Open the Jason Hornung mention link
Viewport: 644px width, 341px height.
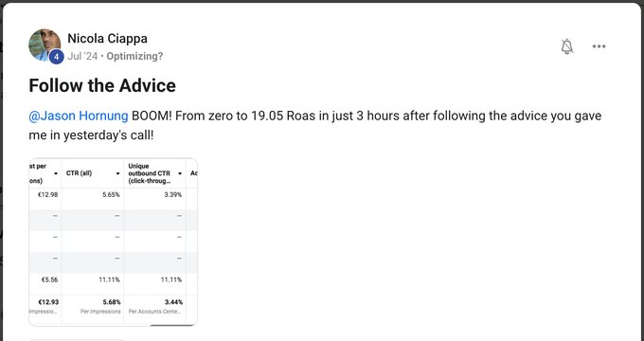(x=79, y=116)
